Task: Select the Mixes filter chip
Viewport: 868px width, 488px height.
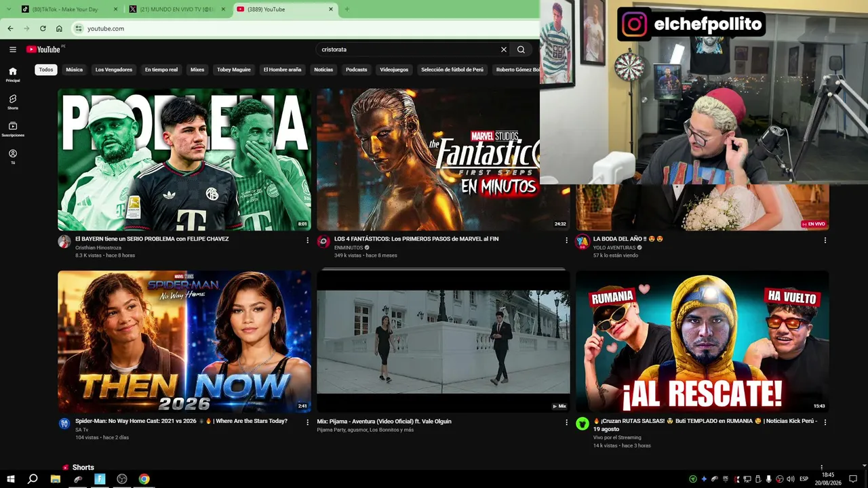Action: (197, 70)
